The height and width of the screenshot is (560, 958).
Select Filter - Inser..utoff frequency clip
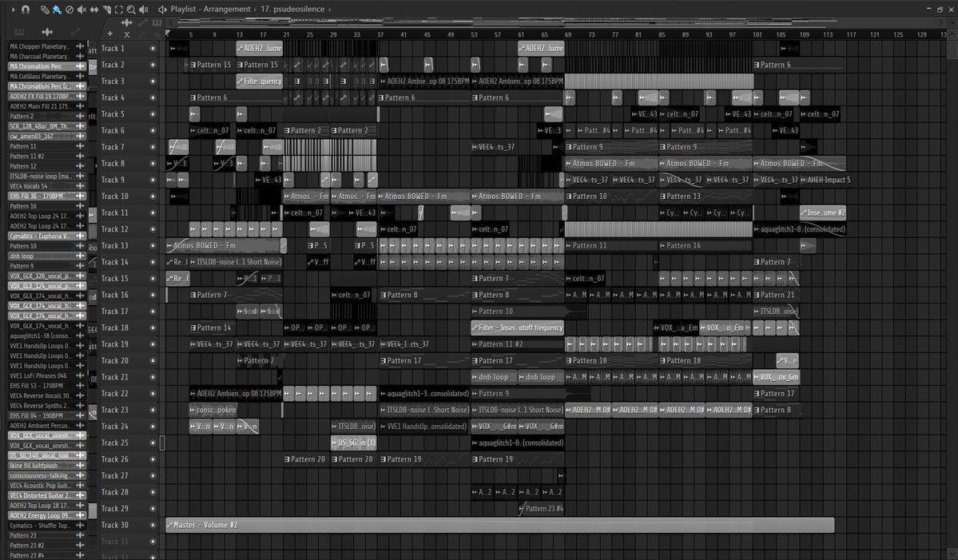[518, 328]
